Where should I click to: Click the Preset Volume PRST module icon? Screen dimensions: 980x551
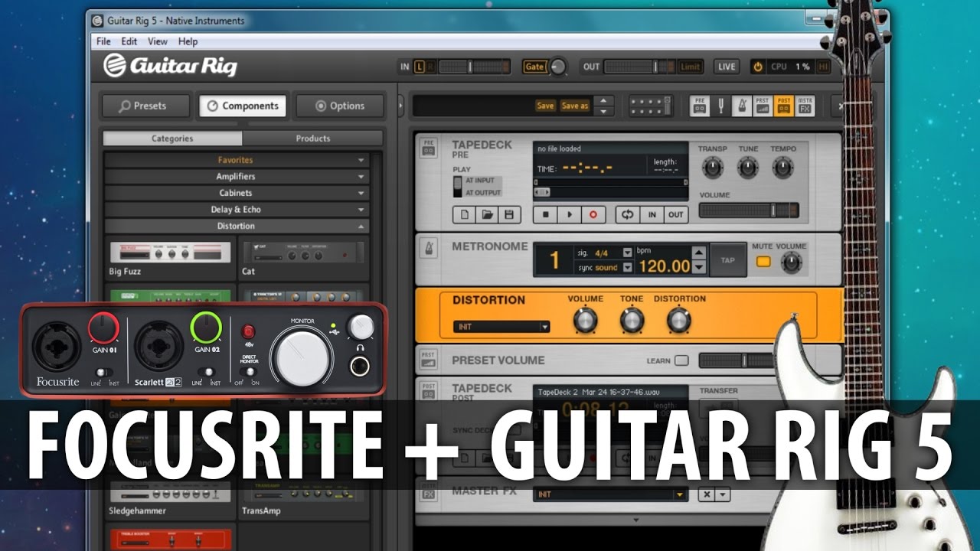(428, 358)
